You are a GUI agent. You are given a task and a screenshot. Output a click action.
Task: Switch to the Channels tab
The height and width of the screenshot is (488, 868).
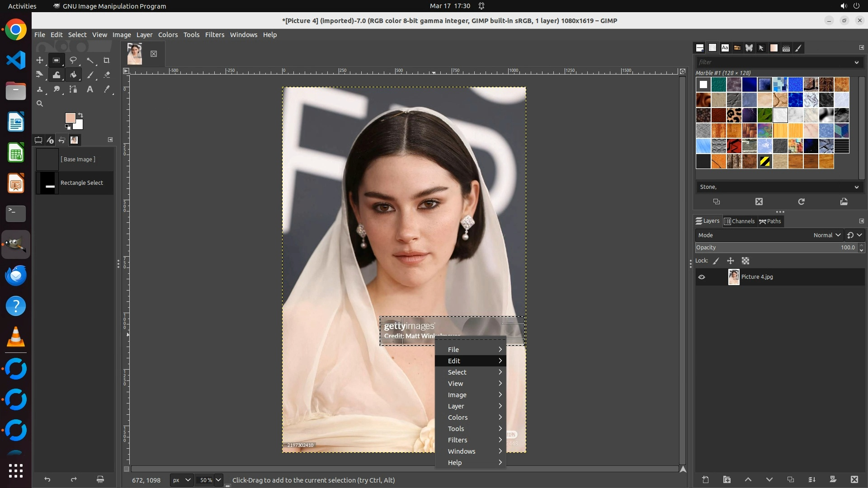(x=740, y=221)
